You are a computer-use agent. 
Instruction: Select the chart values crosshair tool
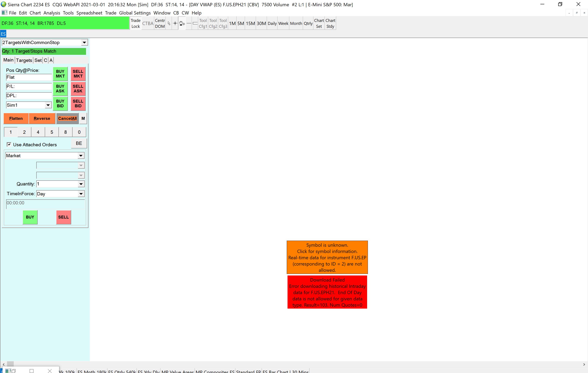[x=175, y=23]
